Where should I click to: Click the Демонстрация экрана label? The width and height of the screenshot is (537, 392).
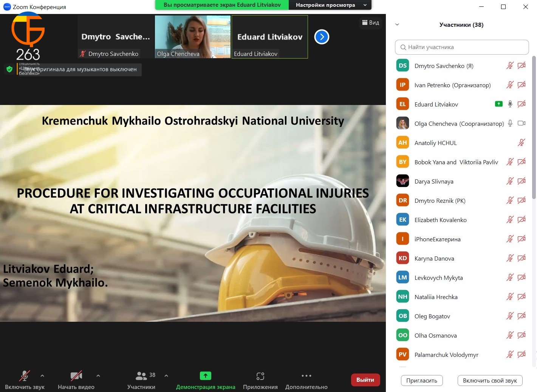click(x=206, y=387)
